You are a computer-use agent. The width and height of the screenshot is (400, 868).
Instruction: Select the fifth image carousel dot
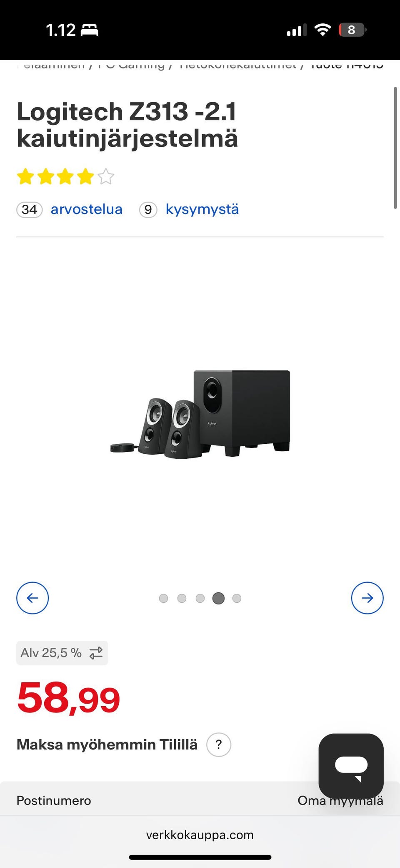pyautogui.click(x=237, y=598)
